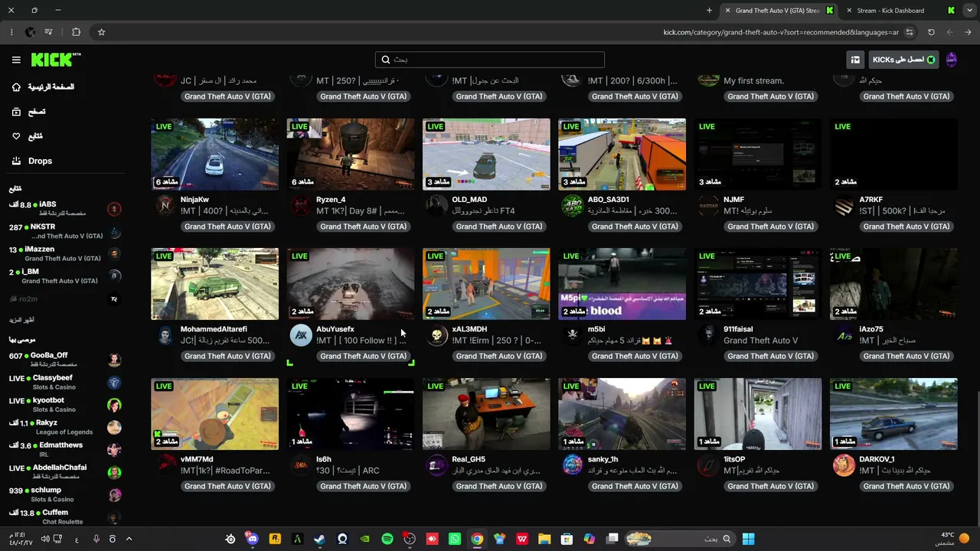Open File Explorer from the taskbar

tap(544, 539)
